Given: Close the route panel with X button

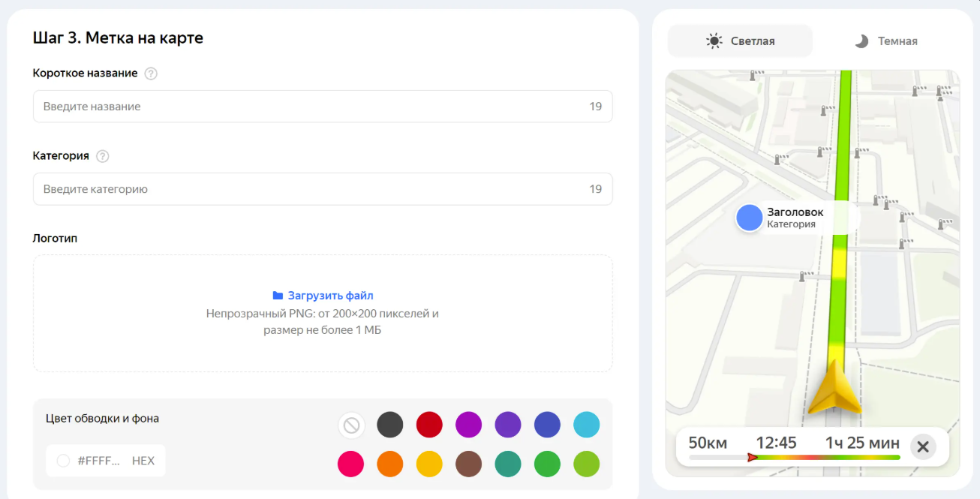Looking at the screenshot, I should (x=923, y=447).
